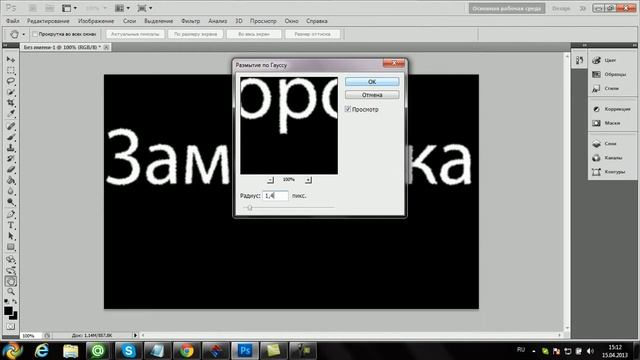Click the Отмена button in dialog

tap(372, 95)
